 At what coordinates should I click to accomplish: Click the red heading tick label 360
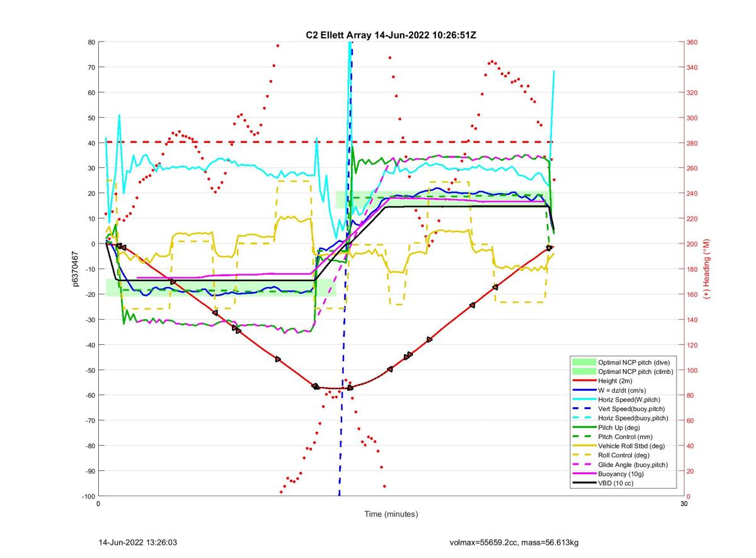tap(692, 42)
